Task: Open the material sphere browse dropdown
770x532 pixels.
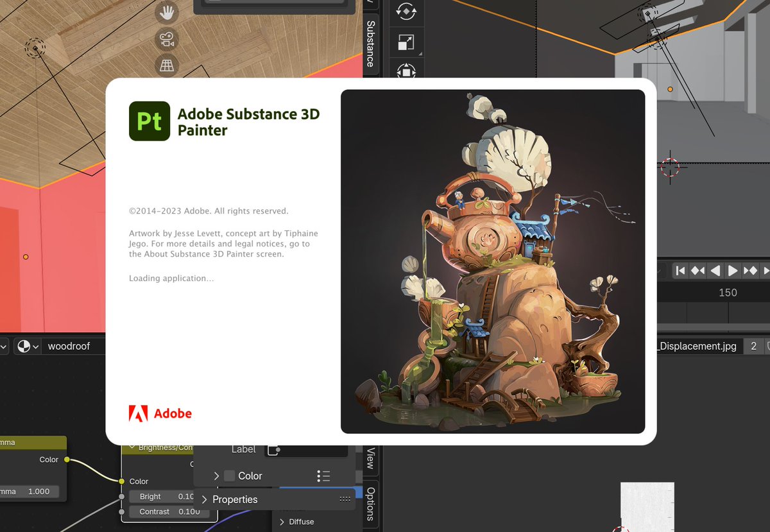Action: tap(27, 346)
